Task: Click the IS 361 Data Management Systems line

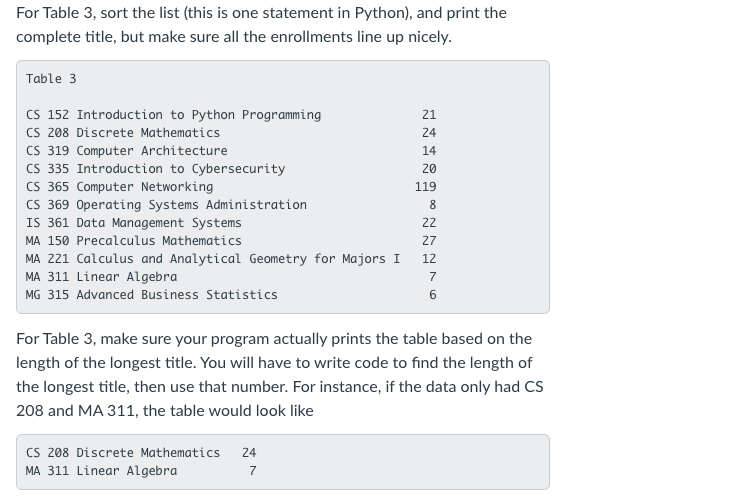Action: coord(231,223)
